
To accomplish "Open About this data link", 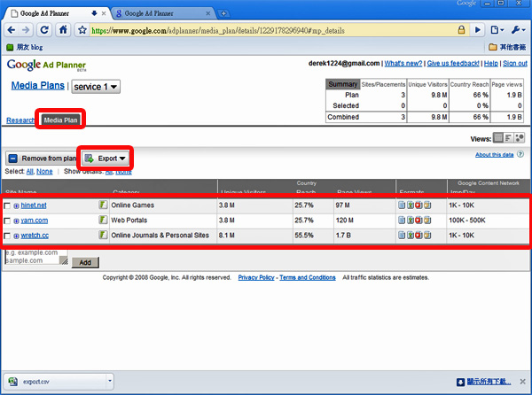I will click(494, 154).
